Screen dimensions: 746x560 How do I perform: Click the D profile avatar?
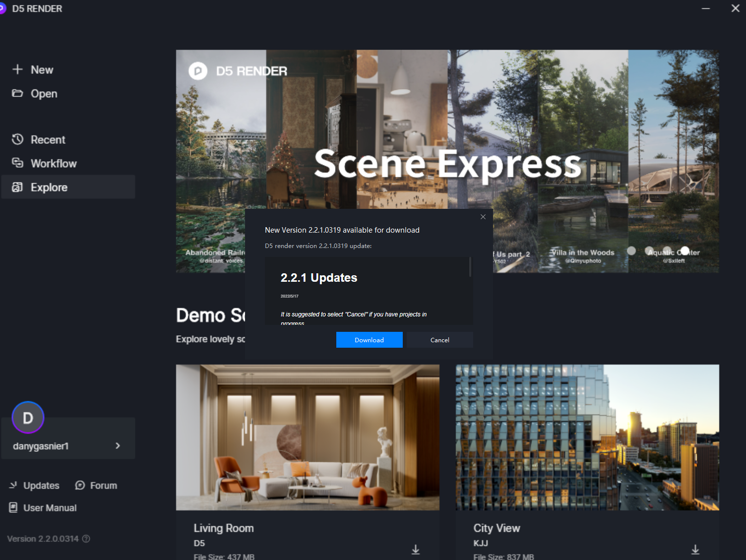tap(28, 418)
